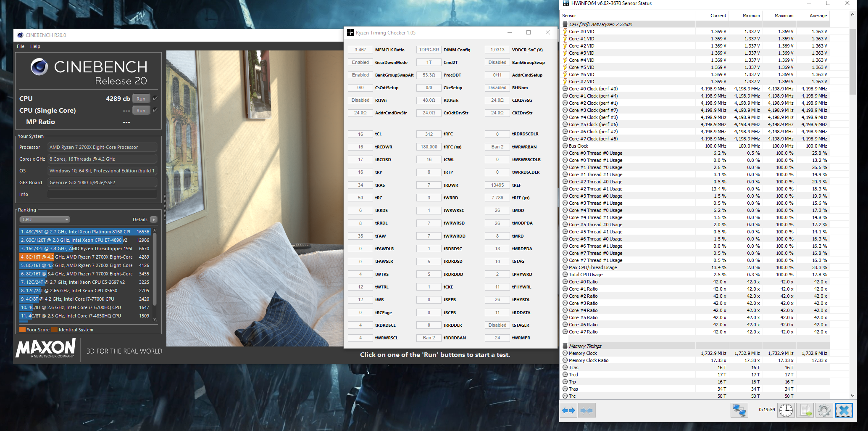Click the Sensor column header in HWiNFO
This screenshot has height=431, width=868.
628,16
